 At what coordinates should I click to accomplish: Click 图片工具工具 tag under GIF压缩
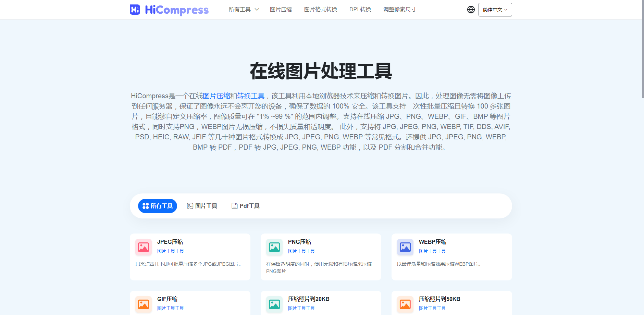[171, 308]
